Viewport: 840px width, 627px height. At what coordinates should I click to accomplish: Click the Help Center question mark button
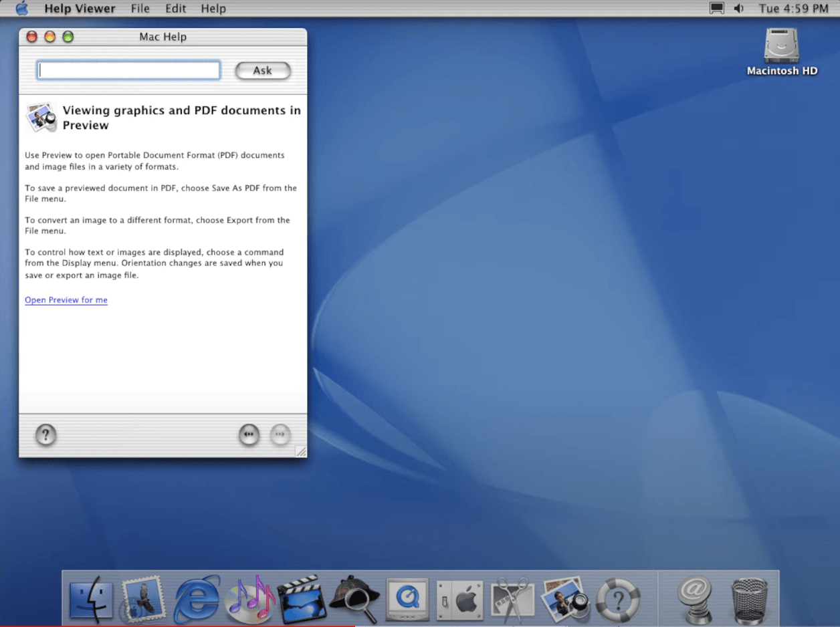(45, 435)
